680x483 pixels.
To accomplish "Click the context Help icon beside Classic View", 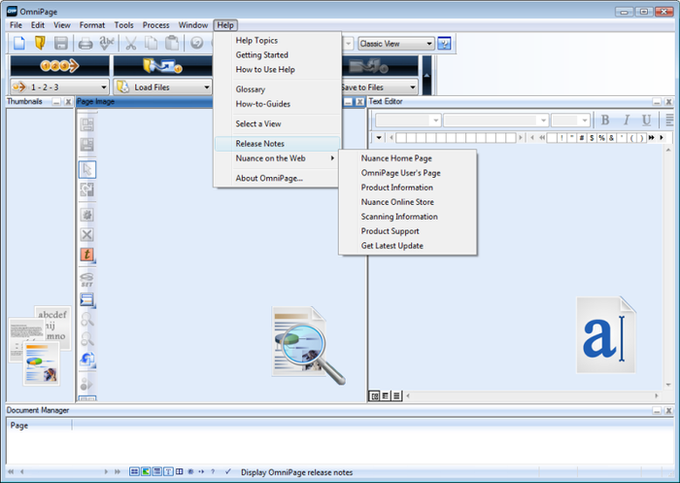I will [444, 43].
